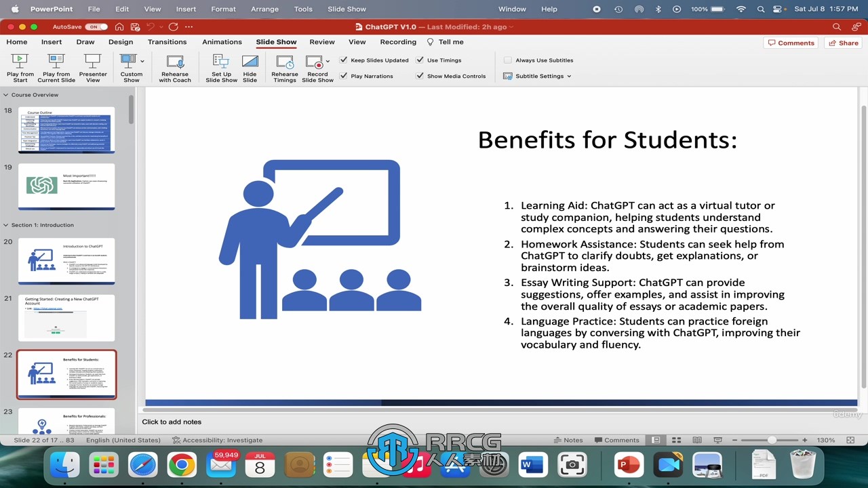Screen dimensions: 868x488
Task: Open the Format menu in menu bar
Action: pos(223,9)
